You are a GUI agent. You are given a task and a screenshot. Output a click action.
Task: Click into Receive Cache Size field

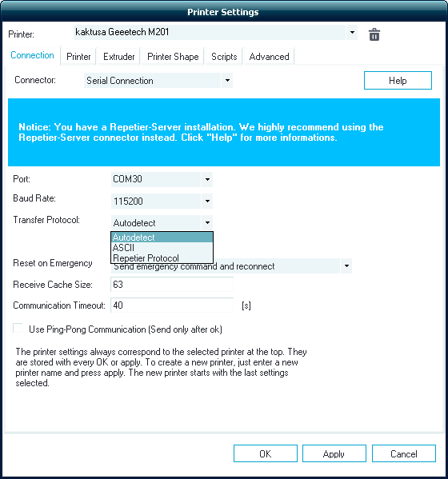(x=172, y=285)
